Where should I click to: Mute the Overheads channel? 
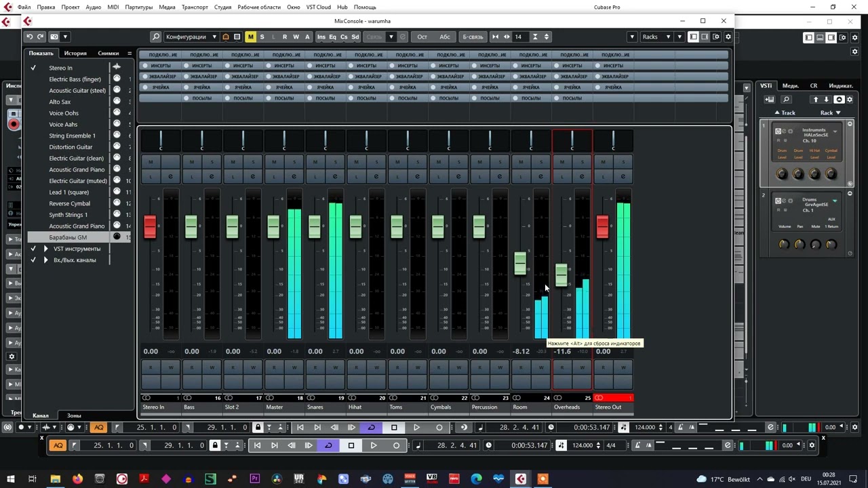[562, 162]
